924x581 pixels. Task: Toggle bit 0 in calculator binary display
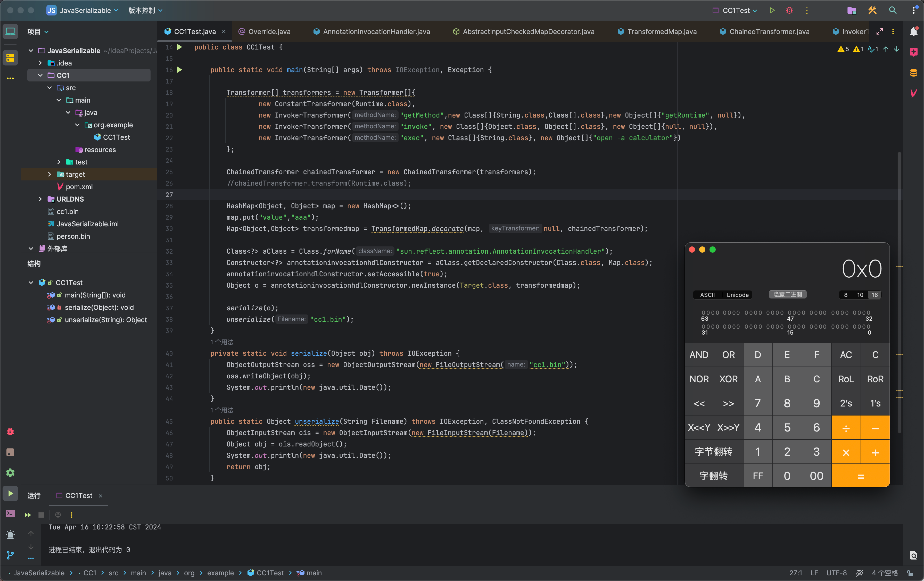point(868,327)
